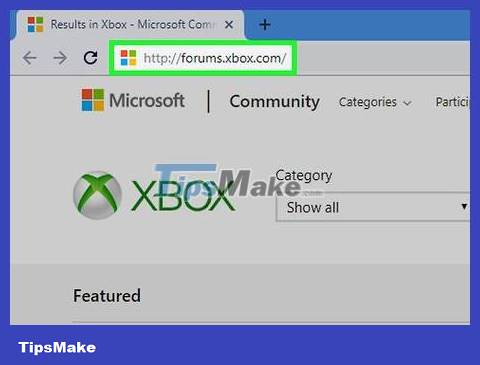The image size is (480, 365).
Task: Select the Results in Xbox browser tab
Action: pos(130,25)
